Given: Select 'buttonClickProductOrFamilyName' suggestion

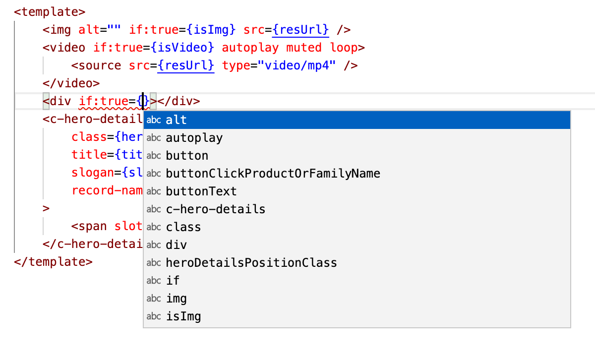Looking at the screenshot, I should tap(357, 174).
